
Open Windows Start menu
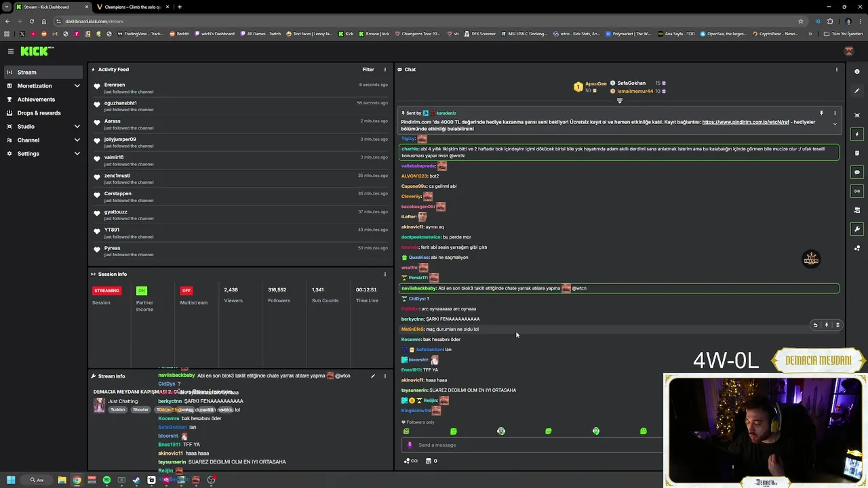coord(11,480)
